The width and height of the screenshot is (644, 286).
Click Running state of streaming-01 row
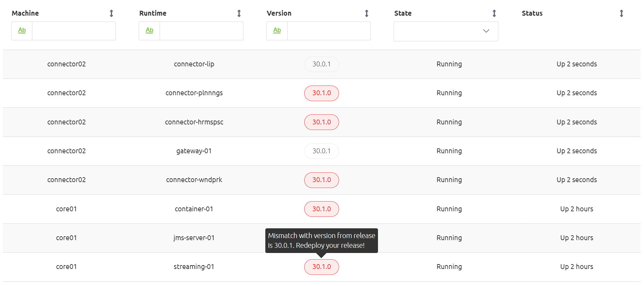[449, 267]
